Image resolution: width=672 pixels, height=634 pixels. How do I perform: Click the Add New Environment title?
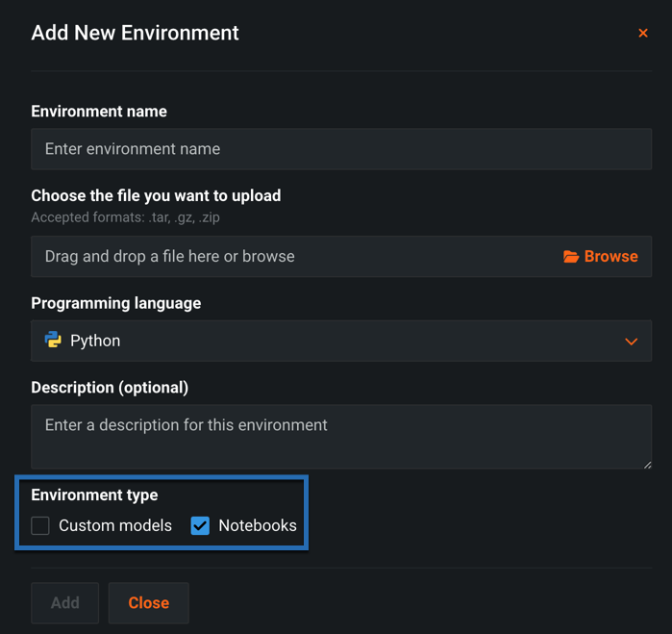point(135,33)
